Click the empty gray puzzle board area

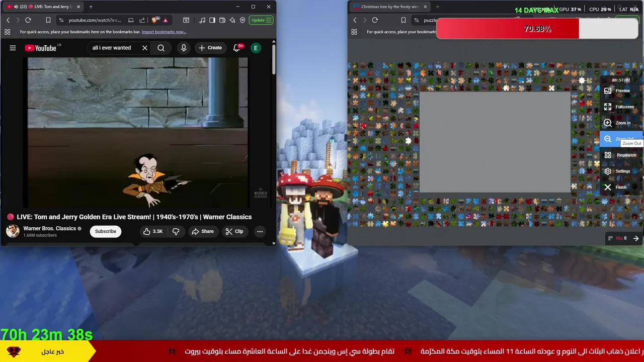tap(495, 142)
